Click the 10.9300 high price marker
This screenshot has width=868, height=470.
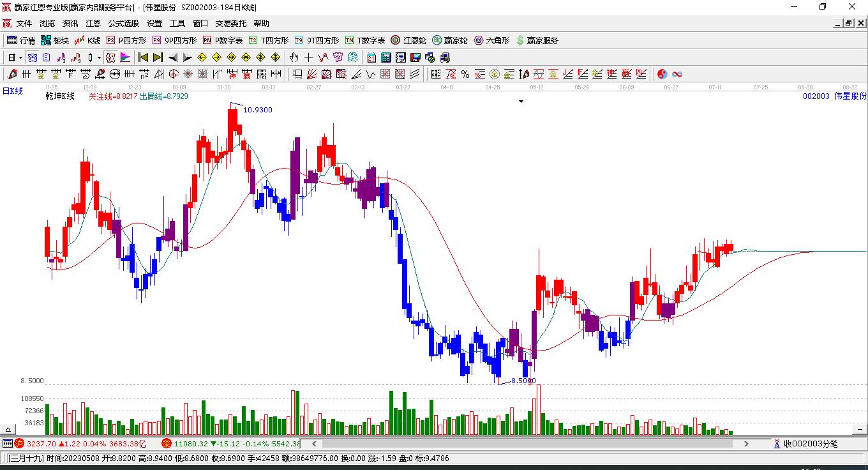point(257,110)
